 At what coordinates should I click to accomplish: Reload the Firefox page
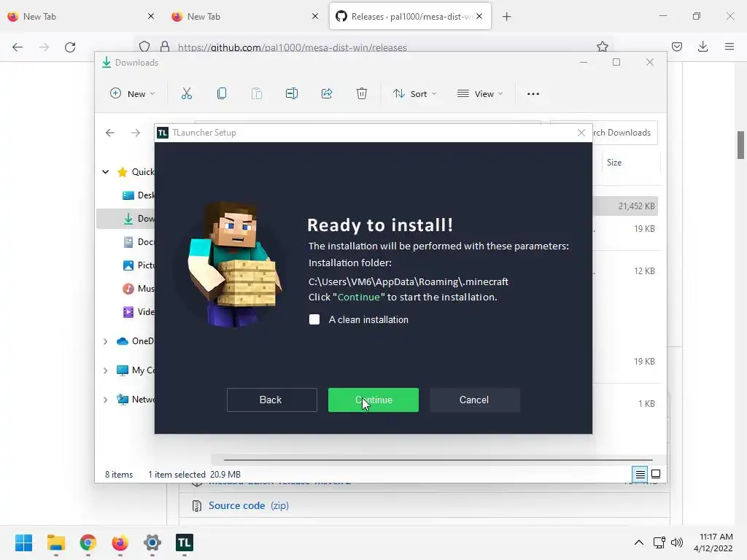70,47
